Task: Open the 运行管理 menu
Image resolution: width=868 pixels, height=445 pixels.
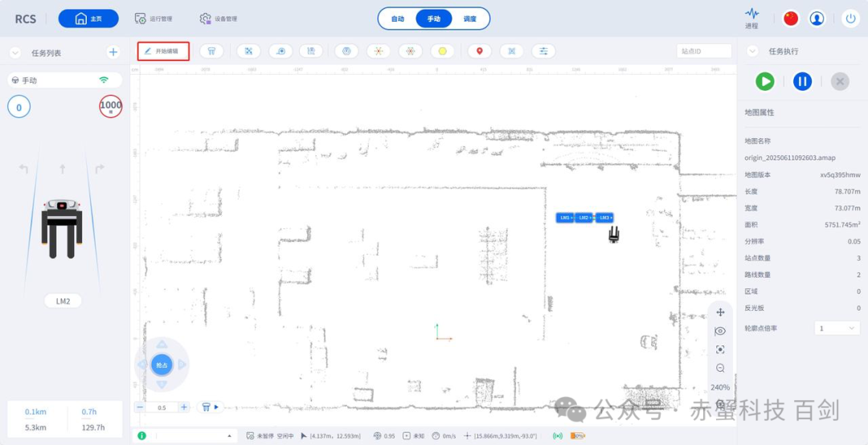Action: pos(154,18)
